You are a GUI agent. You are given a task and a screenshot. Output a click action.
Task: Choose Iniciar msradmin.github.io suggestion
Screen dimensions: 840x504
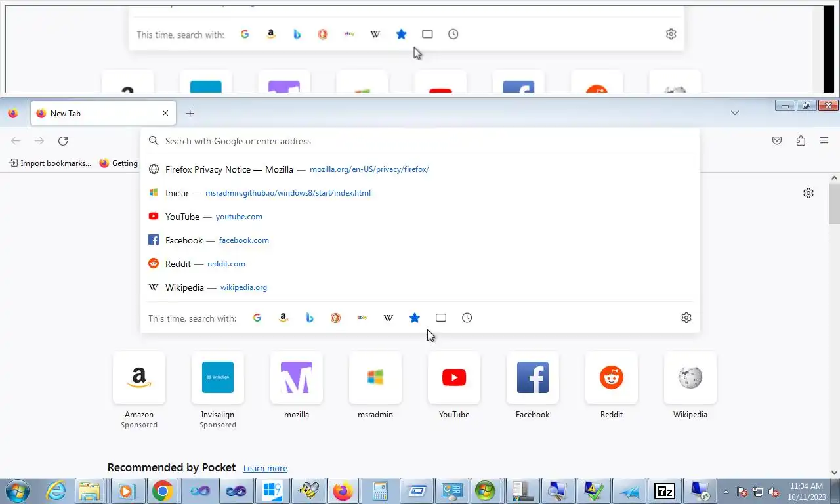(420, 193)
